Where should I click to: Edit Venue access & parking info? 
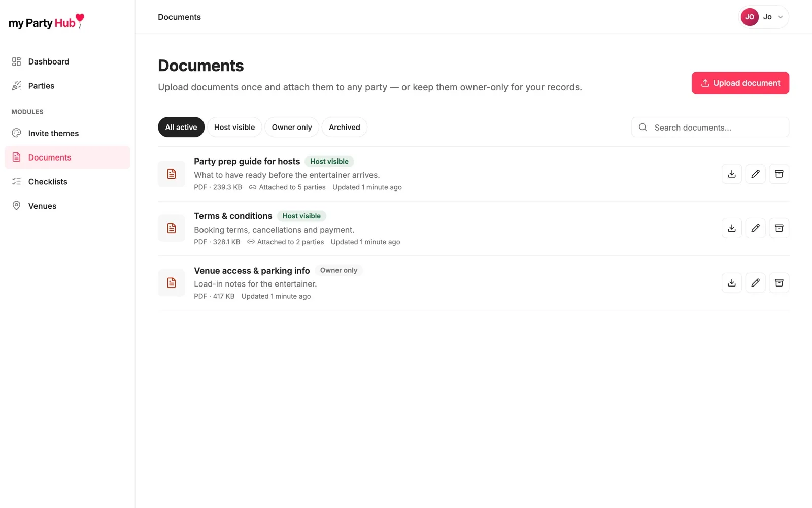click(755, 283)
